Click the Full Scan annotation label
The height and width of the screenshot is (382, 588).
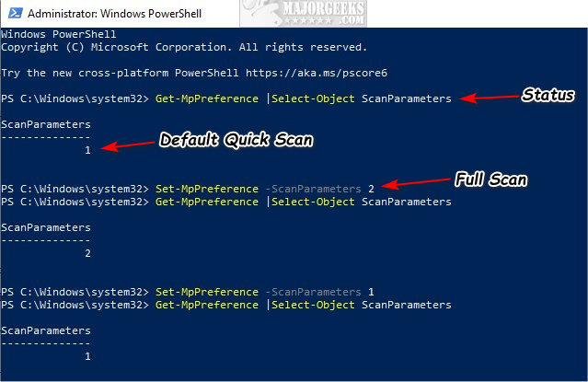point(490,179)
